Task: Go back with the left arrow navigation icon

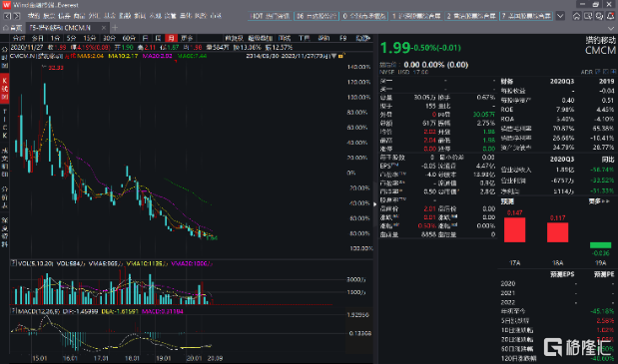Action: (x=7, y=16)
